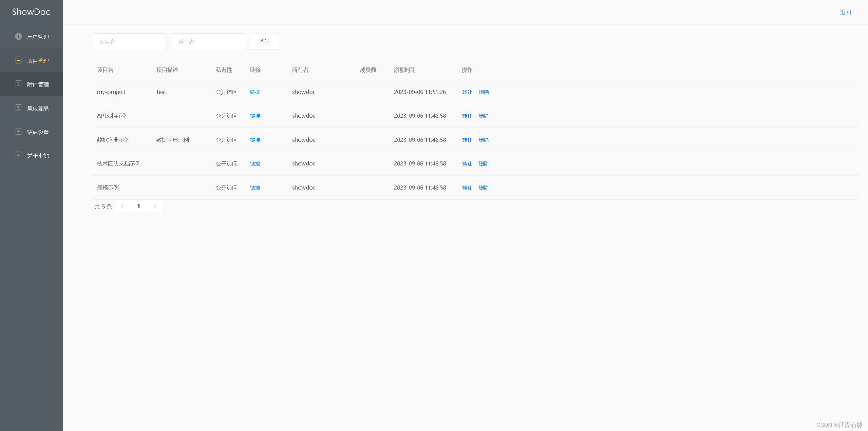Open 关于本站 menu item
The image size is (868, 431).
tap(32, 155)
